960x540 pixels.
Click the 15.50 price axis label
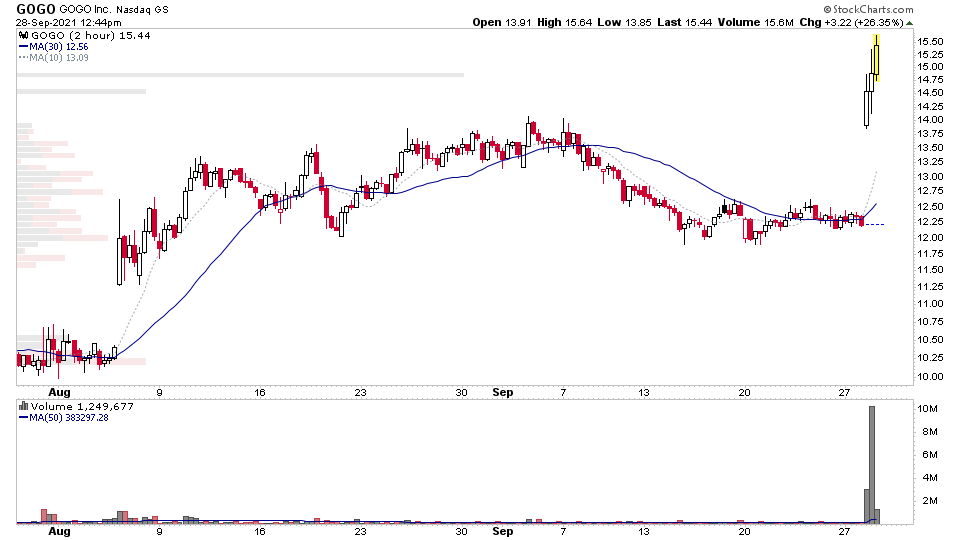(930, 42)
